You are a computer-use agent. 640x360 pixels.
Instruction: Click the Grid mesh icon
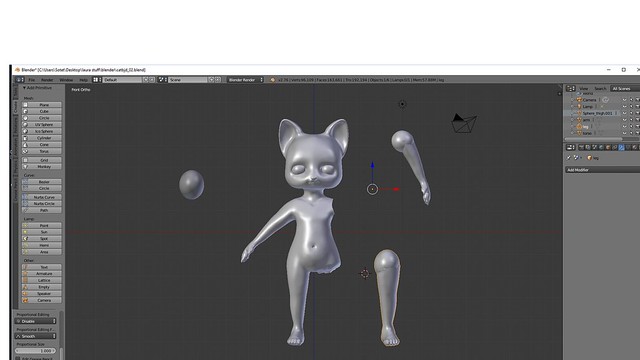pyautogui.click(x=25, y=160)
